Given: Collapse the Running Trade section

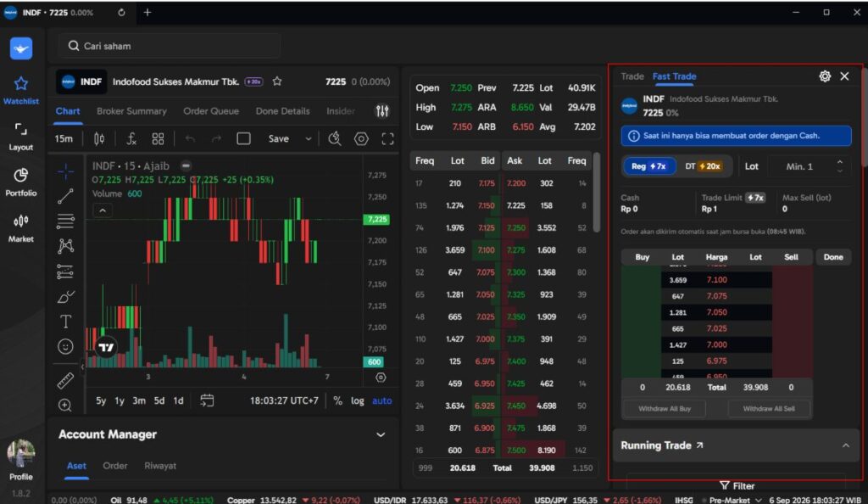Looking at the screenshot, I should (x=846, y=445).
